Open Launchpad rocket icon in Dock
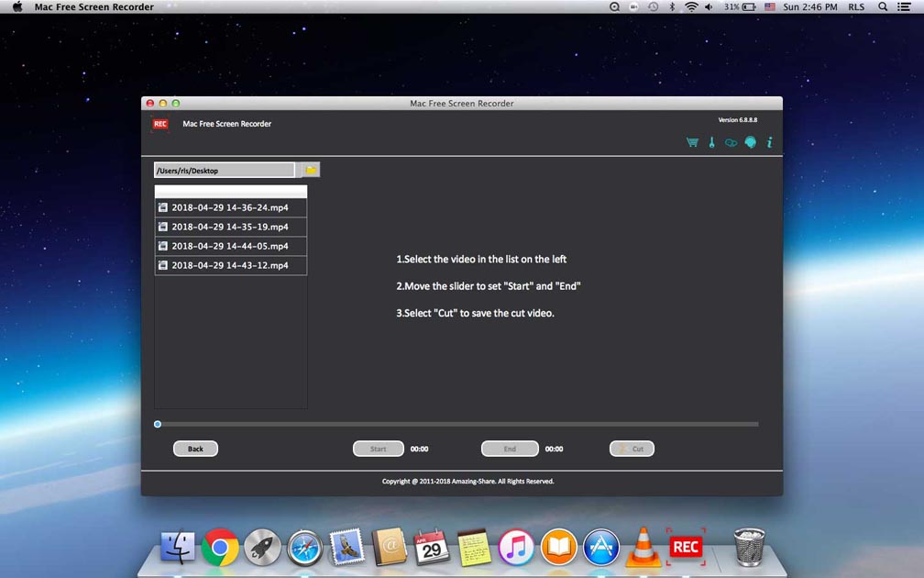 pyautogui.click(x=262, y=548)
